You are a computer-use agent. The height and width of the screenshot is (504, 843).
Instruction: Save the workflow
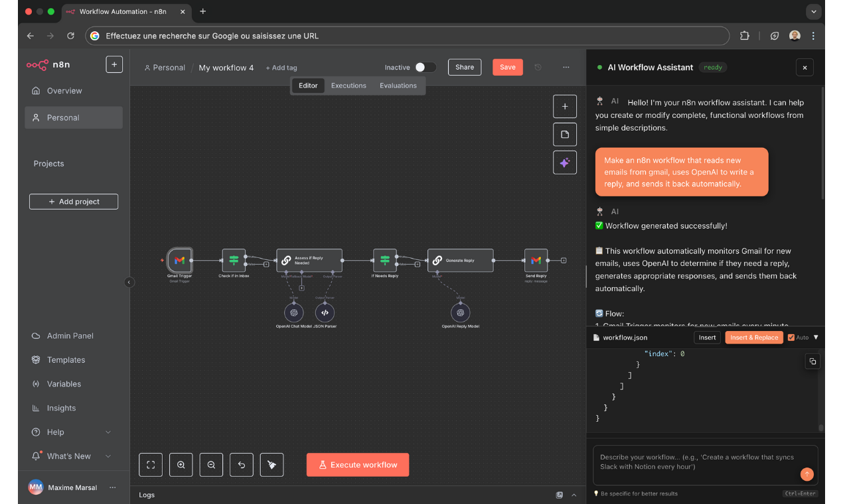(x=508, y=67)
